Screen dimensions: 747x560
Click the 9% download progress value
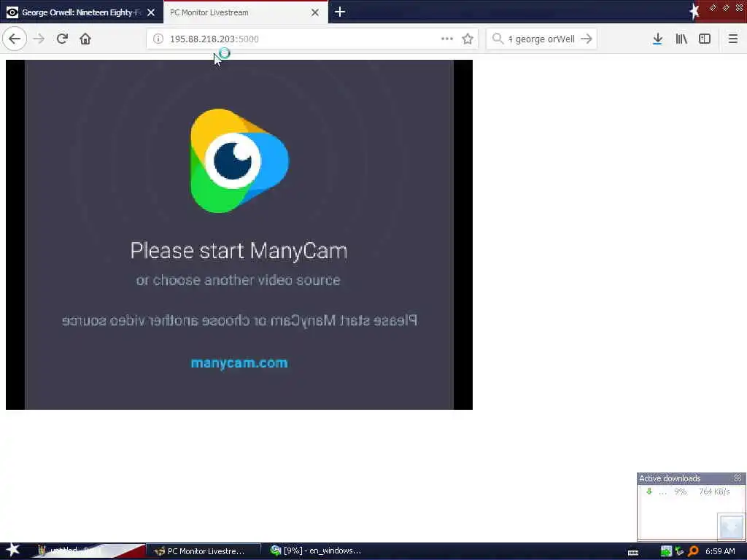(681, 491)
